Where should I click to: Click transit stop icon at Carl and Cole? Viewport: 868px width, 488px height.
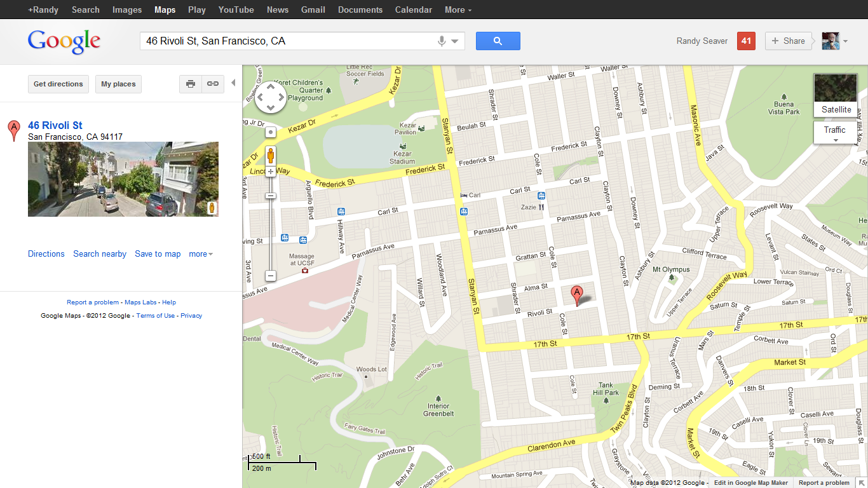541,196
